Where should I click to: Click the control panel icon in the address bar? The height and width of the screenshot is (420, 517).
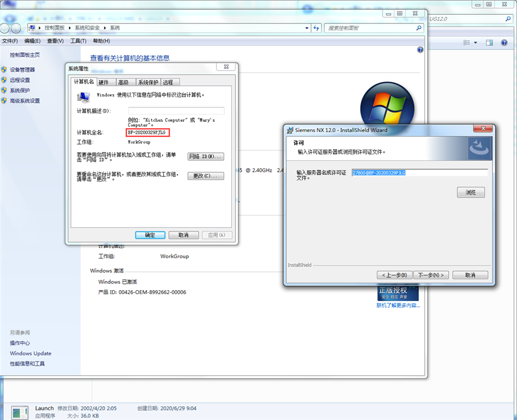pos(32,28)
